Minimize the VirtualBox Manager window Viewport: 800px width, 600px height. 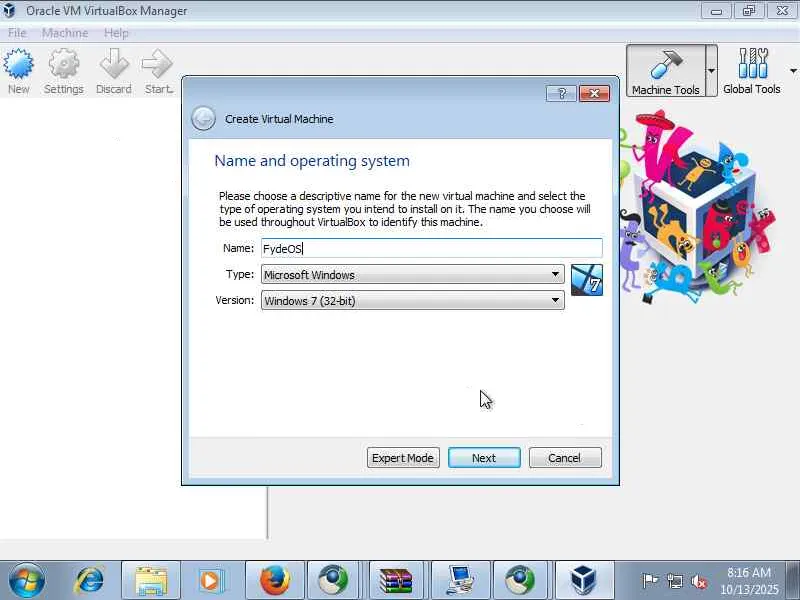[x=716, y=11]
